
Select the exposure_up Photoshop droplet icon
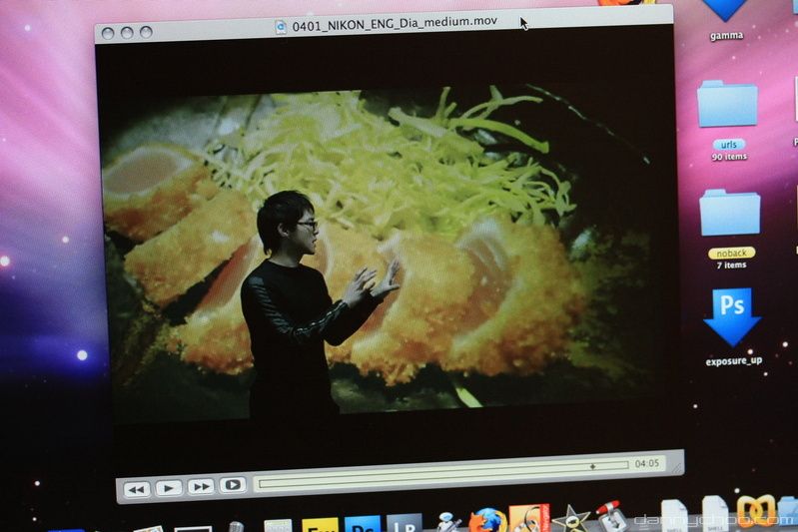[x=732, y=316]
